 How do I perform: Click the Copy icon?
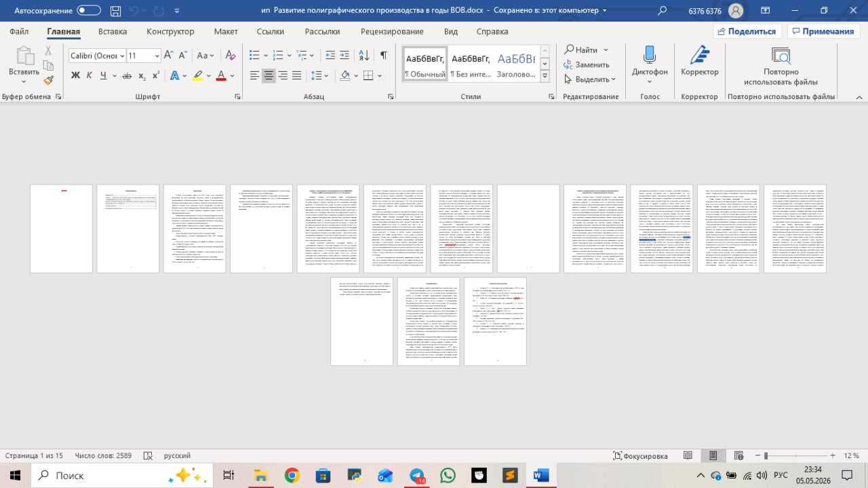point(49,65)
